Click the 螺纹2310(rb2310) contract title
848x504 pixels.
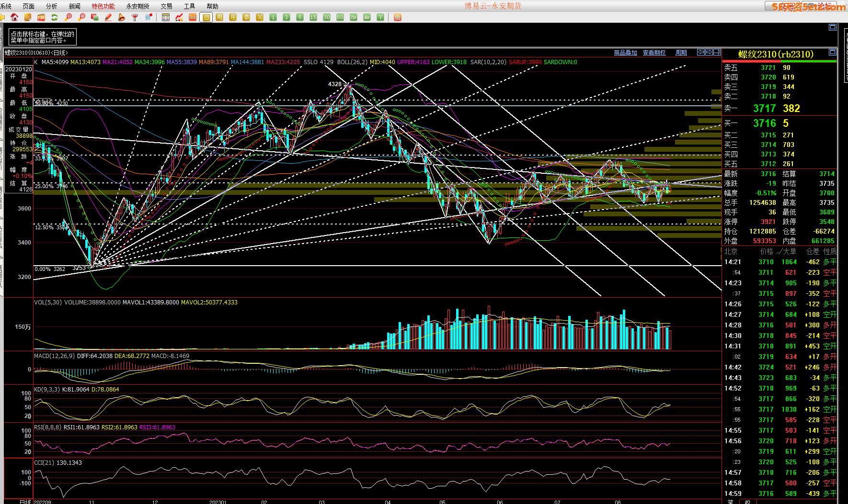776,54
